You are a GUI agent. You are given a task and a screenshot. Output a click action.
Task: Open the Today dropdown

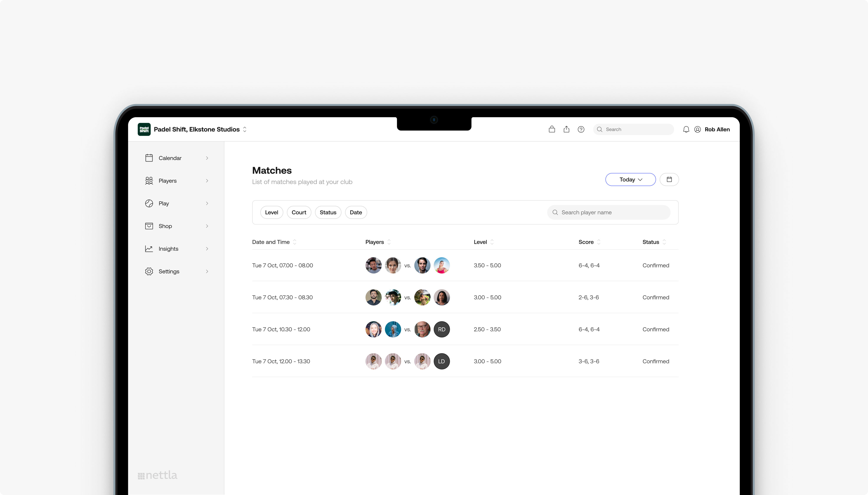630,180
